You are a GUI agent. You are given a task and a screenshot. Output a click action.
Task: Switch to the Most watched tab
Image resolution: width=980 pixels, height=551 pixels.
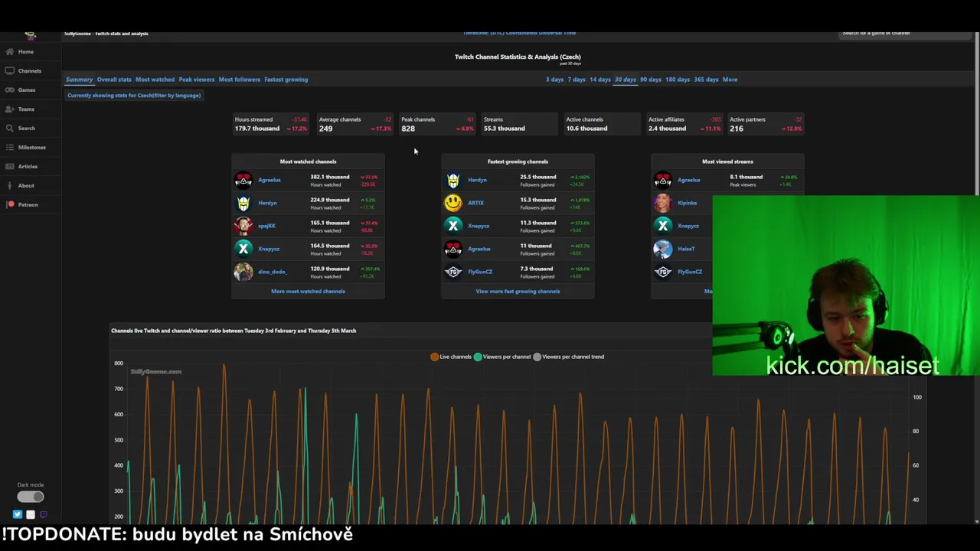click(x=155, y=80)
